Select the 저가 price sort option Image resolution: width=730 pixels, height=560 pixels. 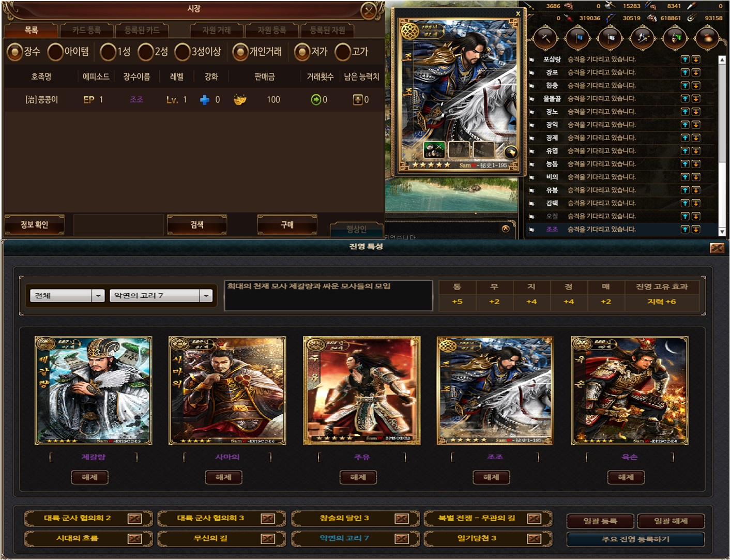[302, 52]
